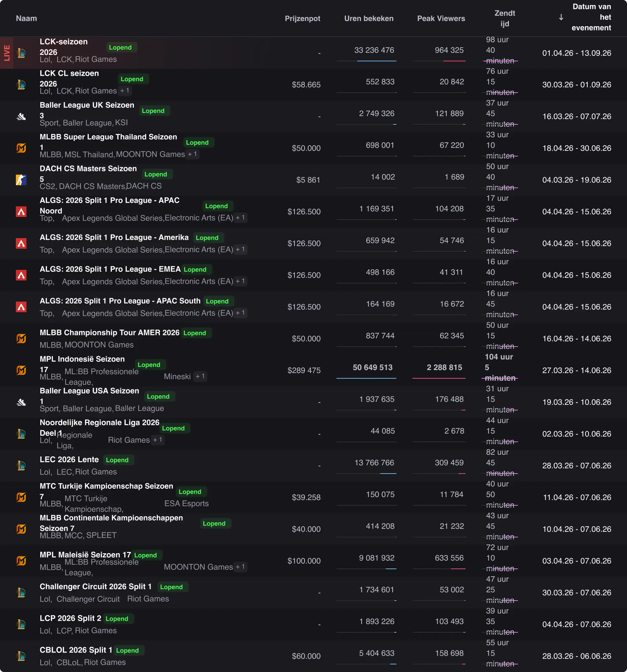Expand the +1 tag on Noordelijke Regionale Liga

[x=158, y=440]
